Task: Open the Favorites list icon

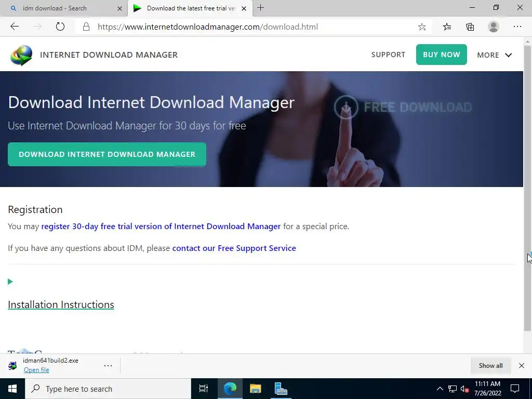Action: coord(447,27)
